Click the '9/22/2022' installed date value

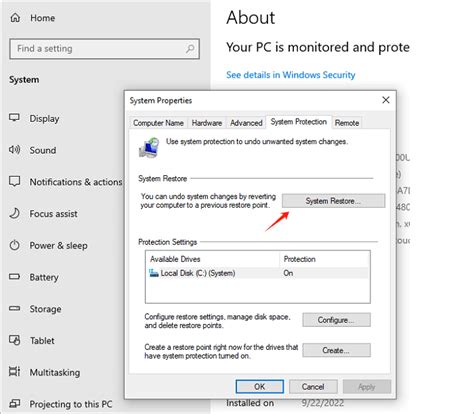click(323, 403)
